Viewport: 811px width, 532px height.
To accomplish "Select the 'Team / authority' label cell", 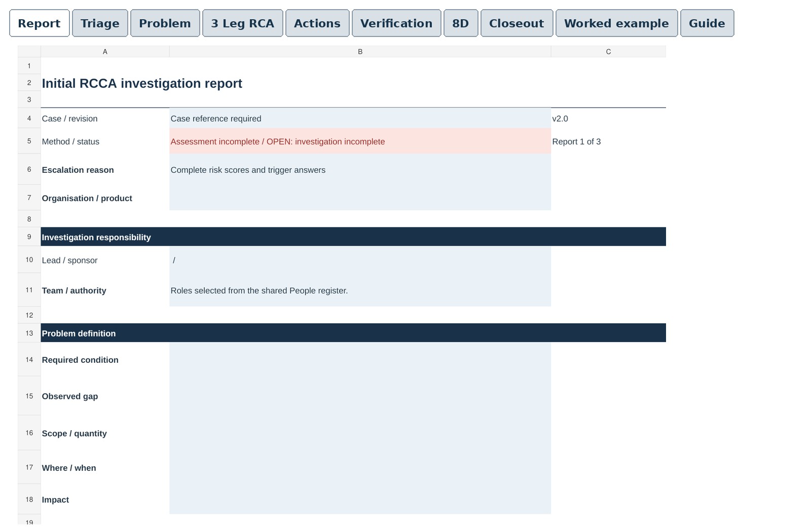I will tap(105, 290).
